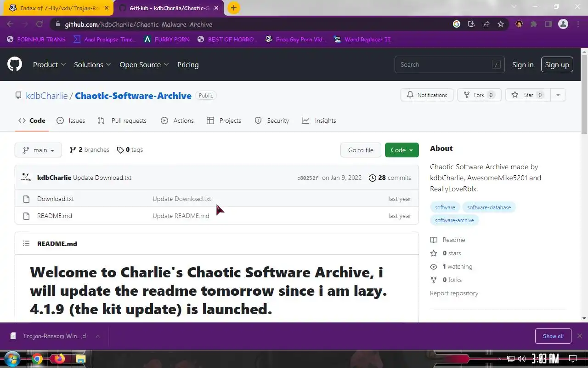Open File Explorer from the taskbar
Image resolution: width=588 pixels, height=368 pixels.
80,359
